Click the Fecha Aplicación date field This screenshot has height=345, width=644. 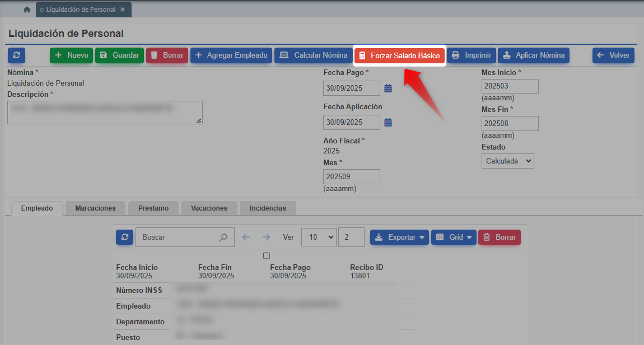click(352, 123)
